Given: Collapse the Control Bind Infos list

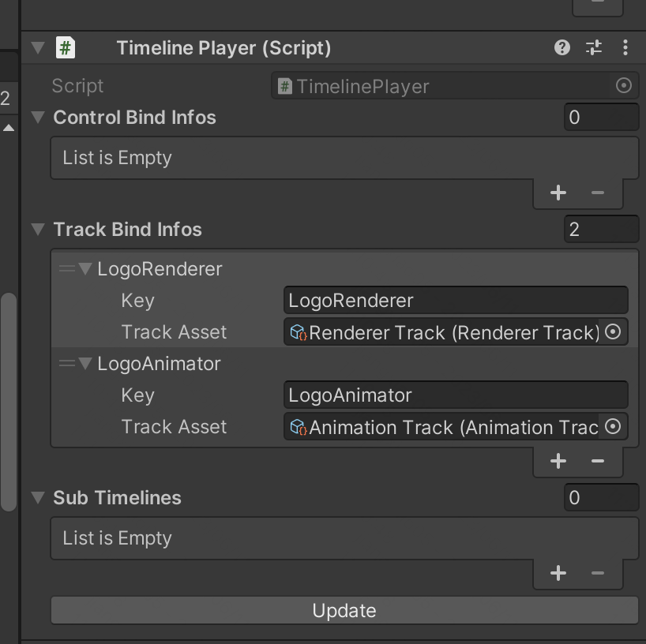Looking at the screenshot, I should point(37,118).
